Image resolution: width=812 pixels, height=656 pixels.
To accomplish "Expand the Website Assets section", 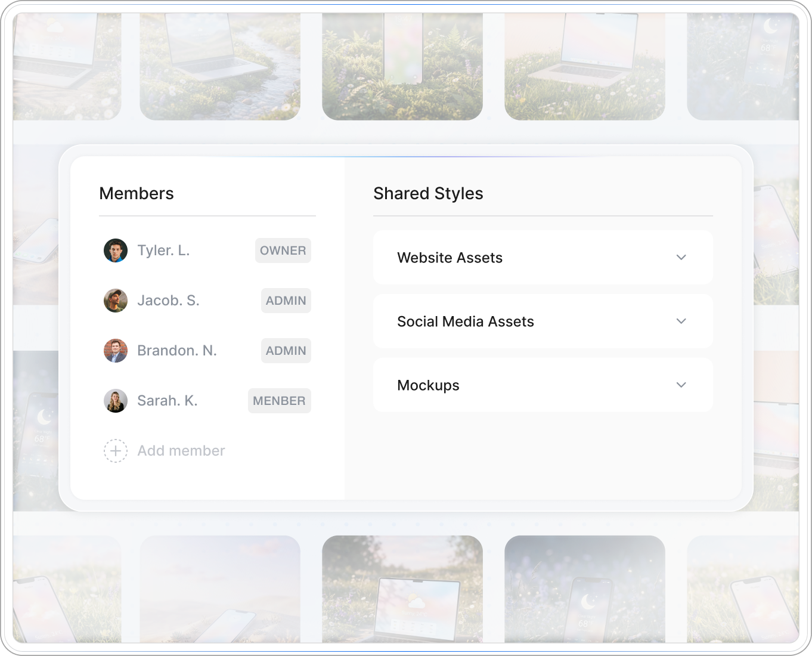I will [x=543, y=257].
